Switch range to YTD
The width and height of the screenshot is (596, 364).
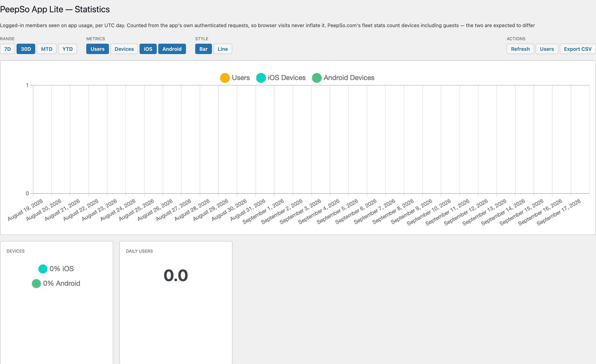pyautogui.click(x=68, y=49)
